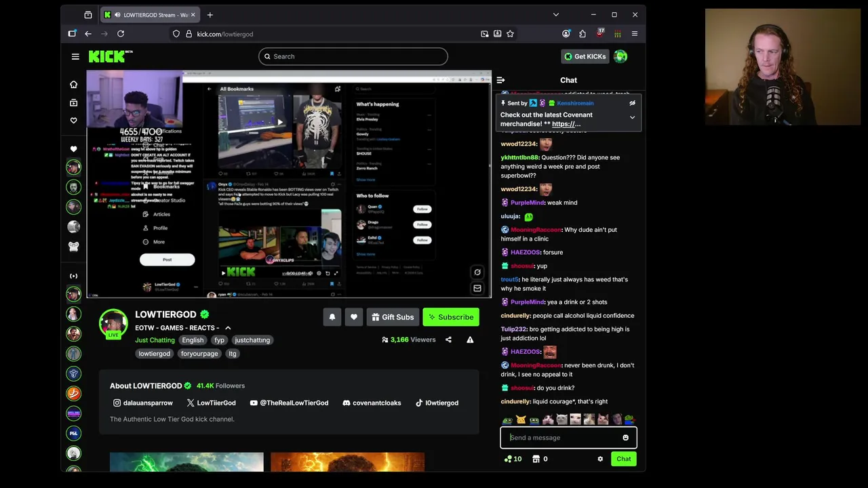Go back in browser history
The image size is (868, 488).
(x=88, y=34)
